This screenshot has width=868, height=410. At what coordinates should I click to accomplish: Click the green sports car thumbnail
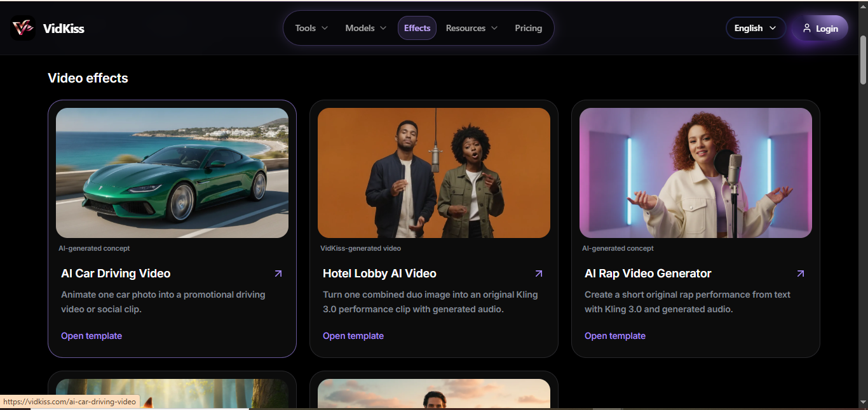point(172,173)
